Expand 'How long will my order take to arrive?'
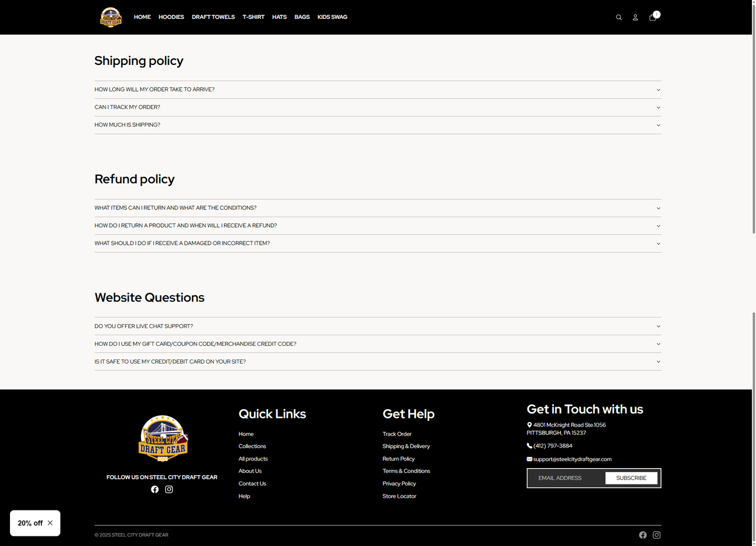Image resolution: width=756 pixels, height=546 pixels. [x=377, y=90]
